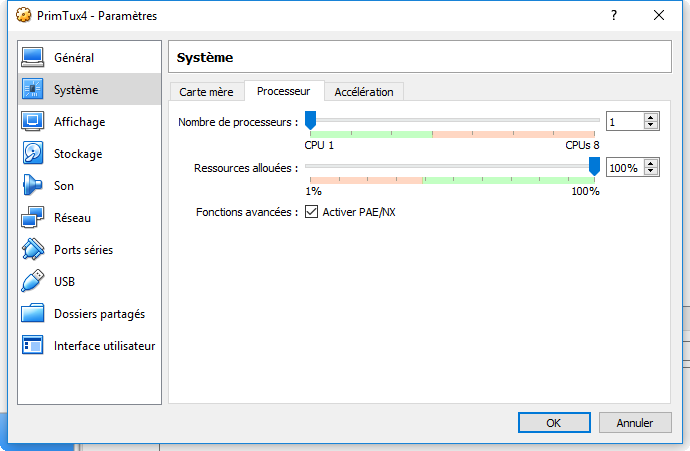Open the Général settings icon
The image size is (690, 451).
[x=33, y=58]
